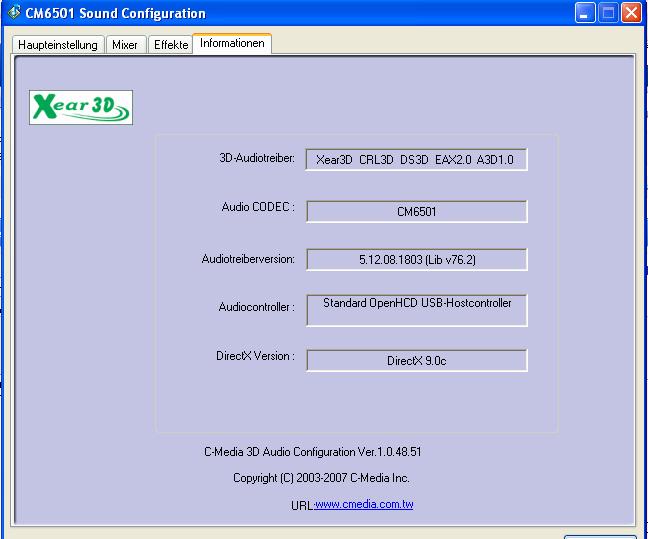This screenshot has height=539, width=648.
Task: Click the Audio CODEC field showing CM6501
Action: click(417, 212)
